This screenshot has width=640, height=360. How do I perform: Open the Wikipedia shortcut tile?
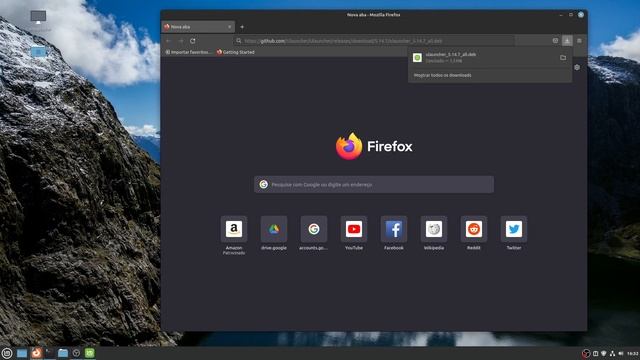pyautogui.click(x=433, y=229)
